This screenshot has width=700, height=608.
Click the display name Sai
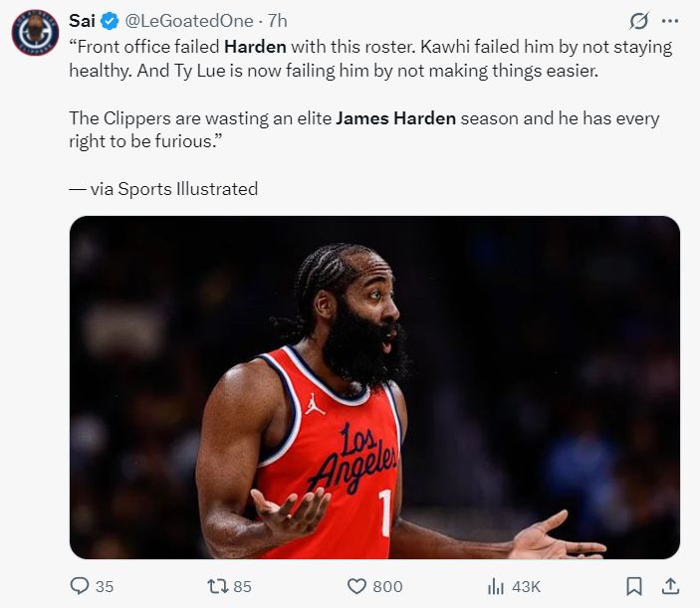82,21
